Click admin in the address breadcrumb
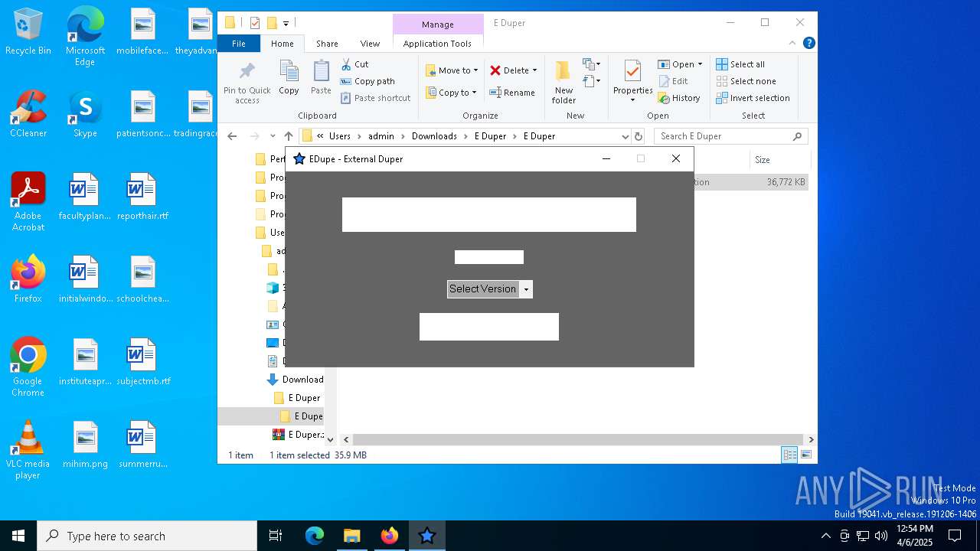Screen dimensions: 980x551 [381, 136]
